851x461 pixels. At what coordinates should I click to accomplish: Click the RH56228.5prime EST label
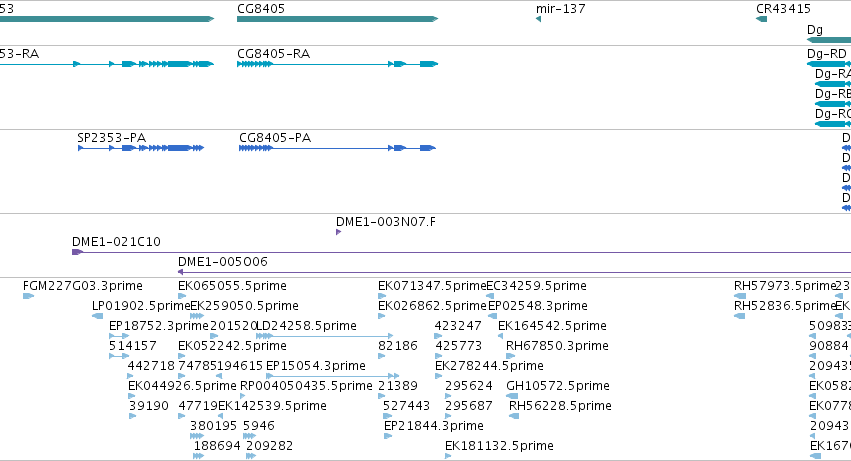(560, 406)
